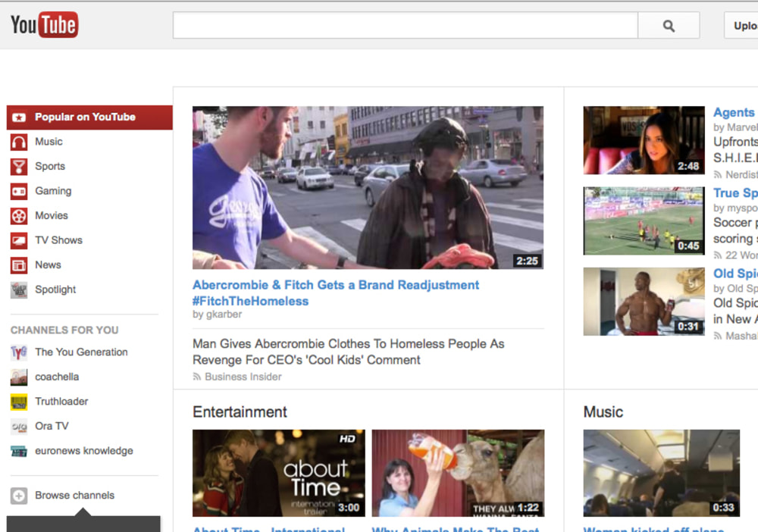Go to the News category
Screen dimensions: 758x532
coord(48,264)
